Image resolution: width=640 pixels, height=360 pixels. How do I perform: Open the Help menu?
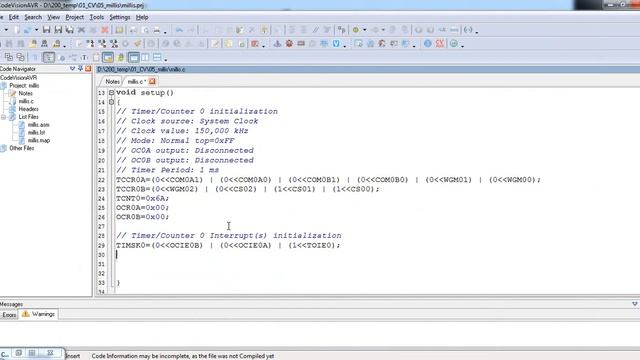click(142, 17)
